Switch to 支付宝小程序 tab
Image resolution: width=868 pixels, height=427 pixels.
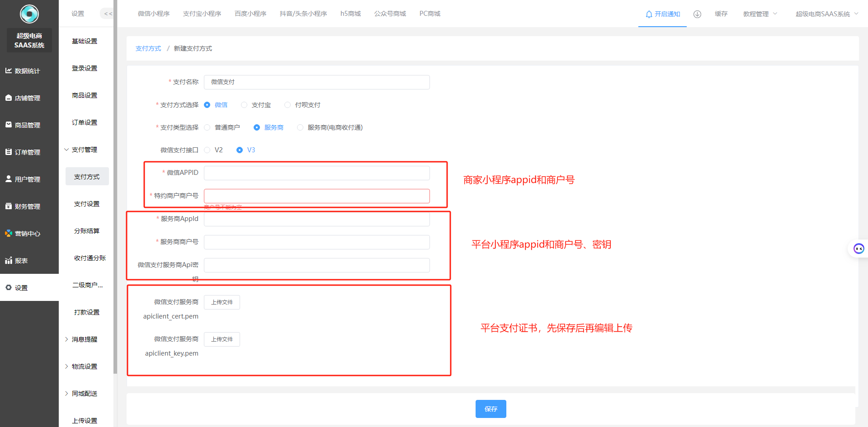(202, 14)
